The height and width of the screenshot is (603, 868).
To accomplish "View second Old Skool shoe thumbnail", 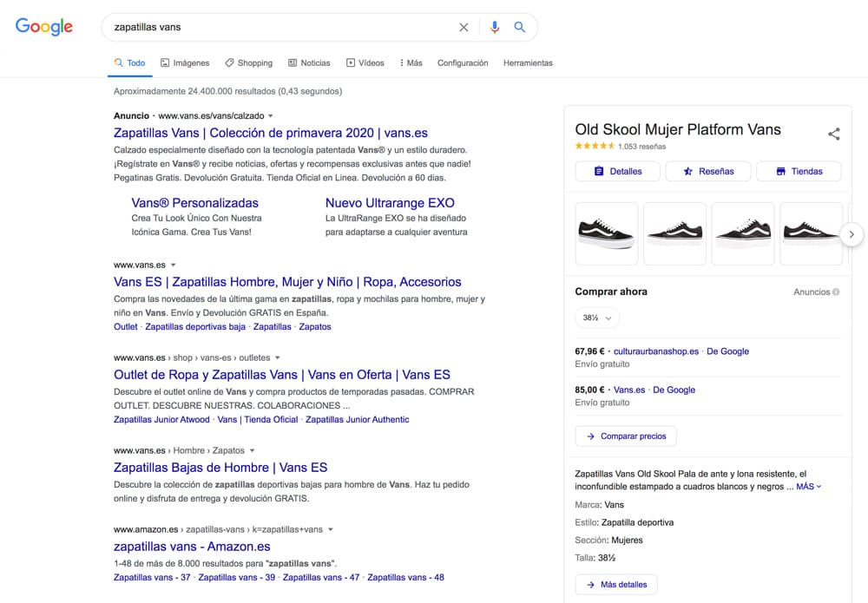I will pyautogui.click(x=674, y=233).
